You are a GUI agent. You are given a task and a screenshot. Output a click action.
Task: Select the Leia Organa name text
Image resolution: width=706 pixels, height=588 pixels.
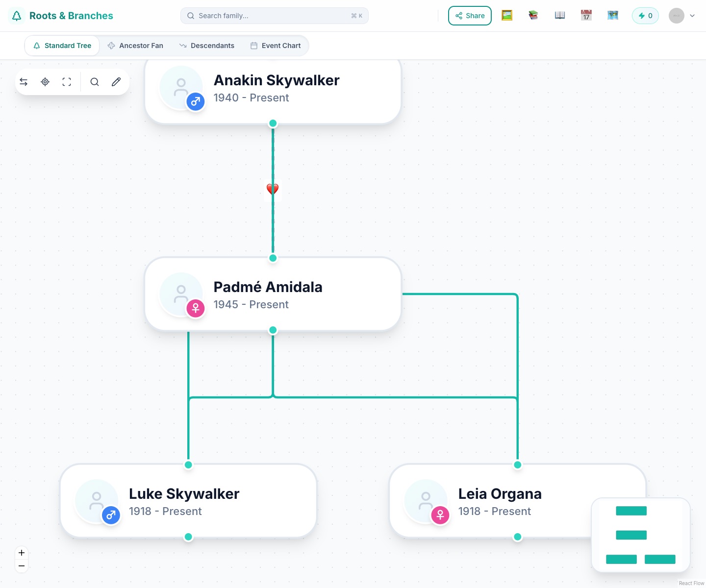[x=500, y=494]
